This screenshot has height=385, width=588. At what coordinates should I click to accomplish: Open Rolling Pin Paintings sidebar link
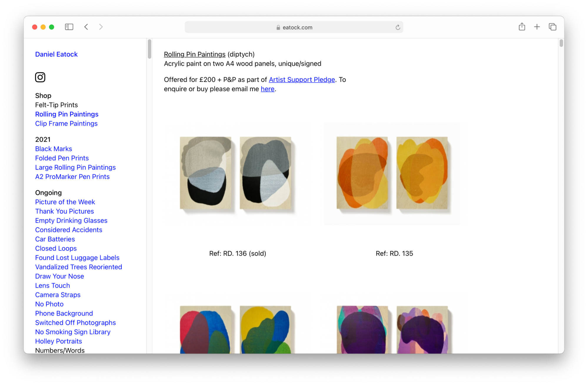coord(67,114)
